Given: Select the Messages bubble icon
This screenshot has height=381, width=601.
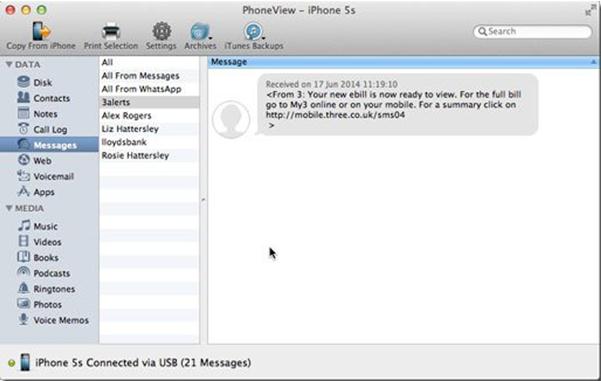Looking at the screenshot, I should (x=24, y=145).
